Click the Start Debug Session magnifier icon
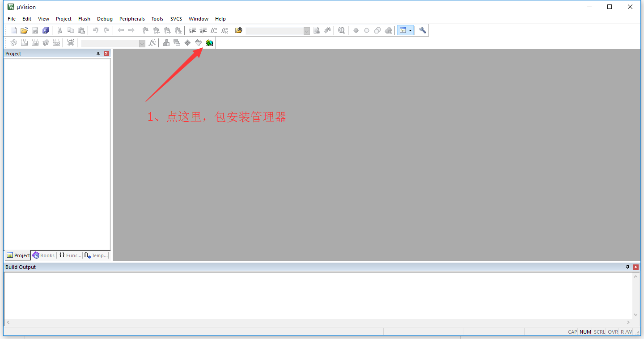Image resolution: width=644 pixels, height=339 pixels. tap(342, 30)
